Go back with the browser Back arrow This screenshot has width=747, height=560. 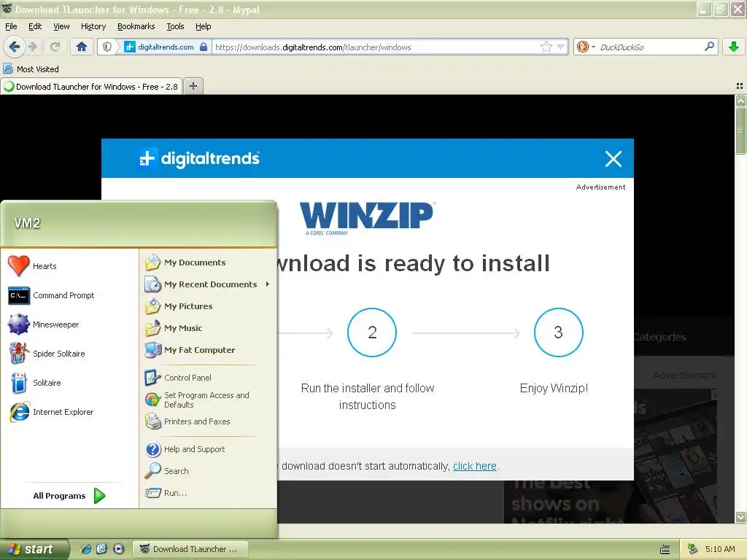pyautogui.click(x=14, y=47)
